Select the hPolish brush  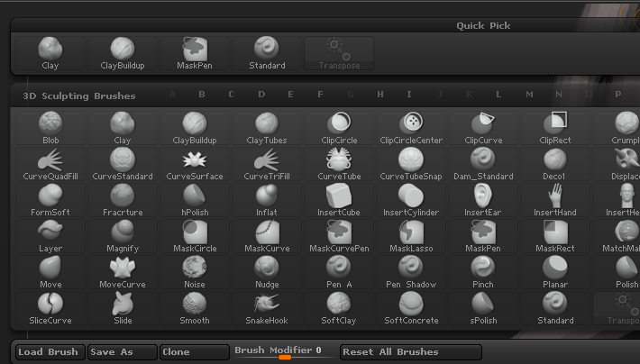[x=195, y=200]
